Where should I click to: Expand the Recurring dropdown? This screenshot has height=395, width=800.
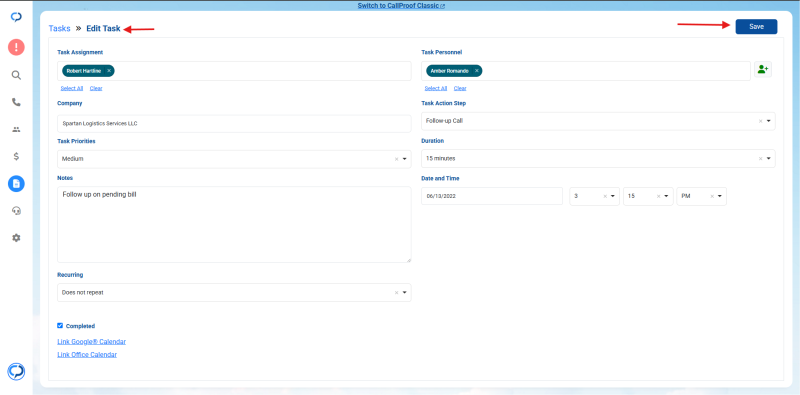[405, 293]
